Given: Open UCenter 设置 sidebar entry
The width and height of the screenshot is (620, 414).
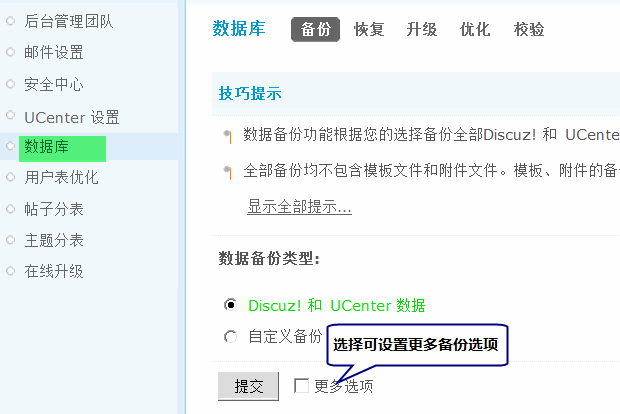Looking at the screenshot, I should click(71, 116).
